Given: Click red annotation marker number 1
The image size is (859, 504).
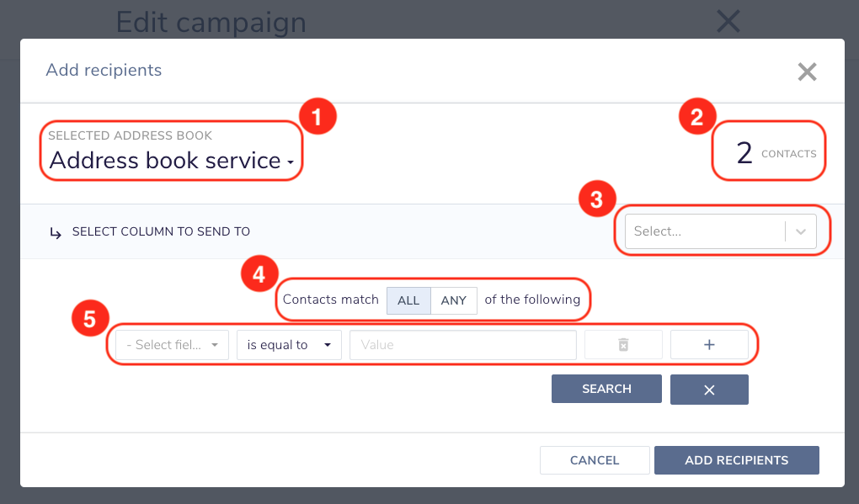Looking at the screenshot, I should pyautogui.click(x=317, y=117).
